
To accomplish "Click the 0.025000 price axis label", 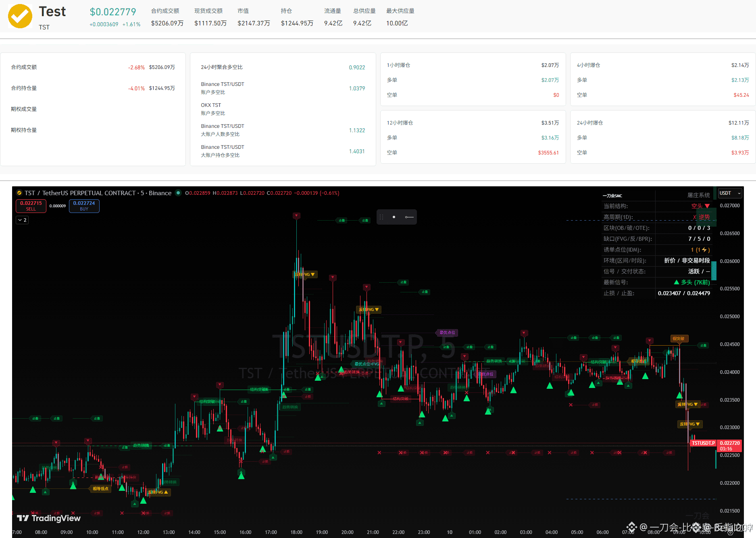I will coord(730,317).
